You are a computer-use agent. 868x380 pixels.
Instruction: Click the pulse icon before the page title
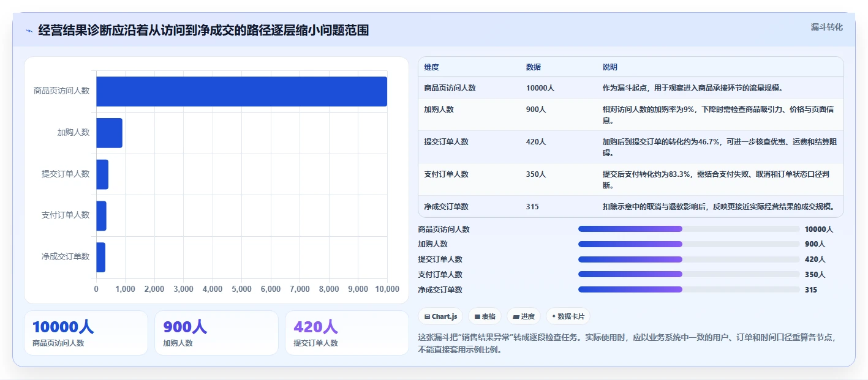(x=29, y=31)
